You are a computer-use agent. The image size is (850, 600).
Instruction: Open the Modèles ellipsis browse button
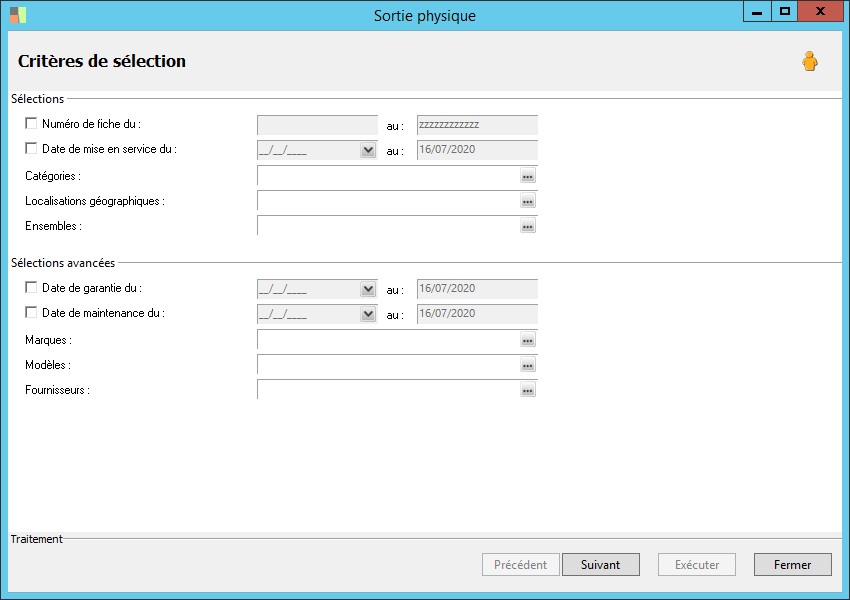pos(527,365)
